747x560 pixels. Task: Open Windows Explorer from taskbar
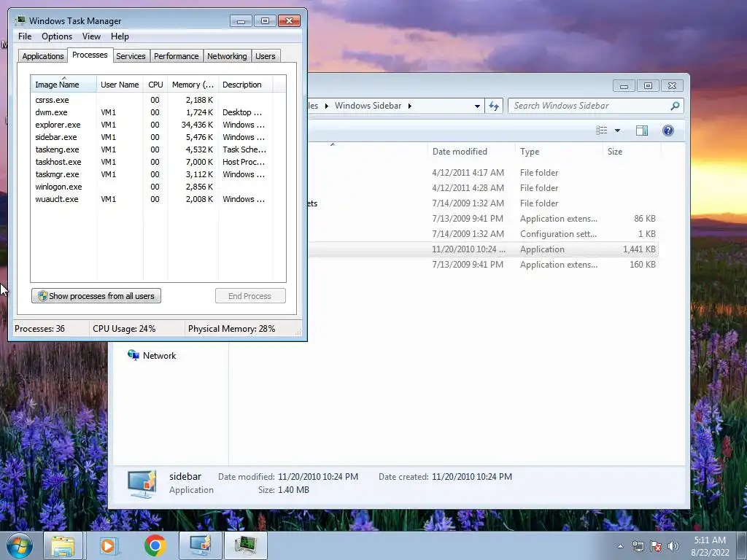point(63,545)
